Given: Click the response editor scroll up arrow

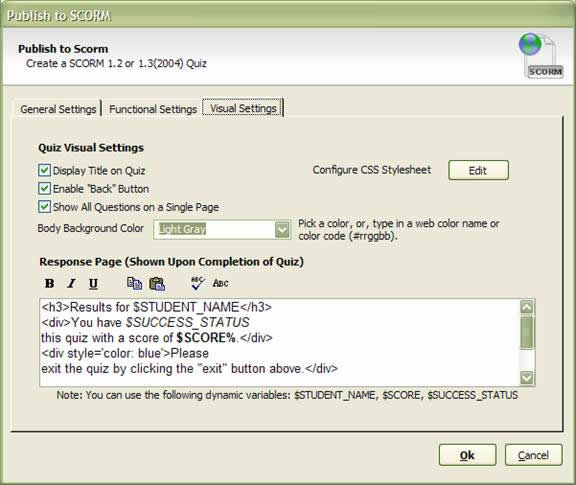Looking at the screenshot, I should (x=527, y=307).
